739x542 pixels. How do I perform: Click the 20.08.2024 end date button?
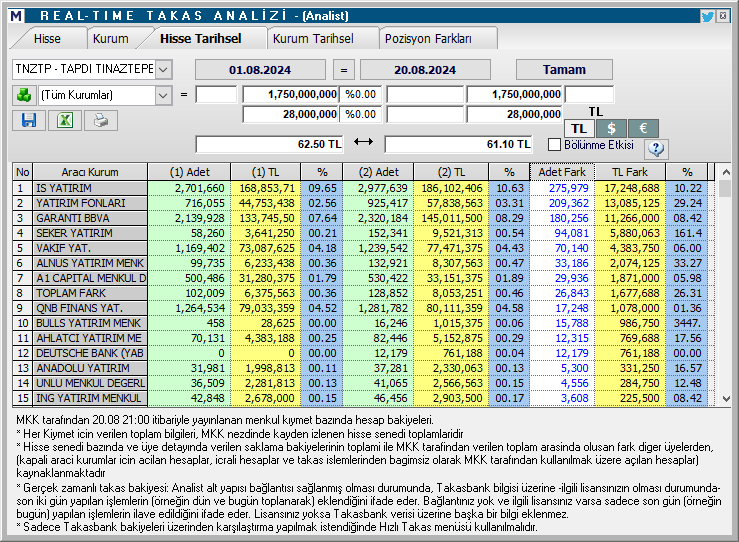pyautogui.click(x=425, y=70)
